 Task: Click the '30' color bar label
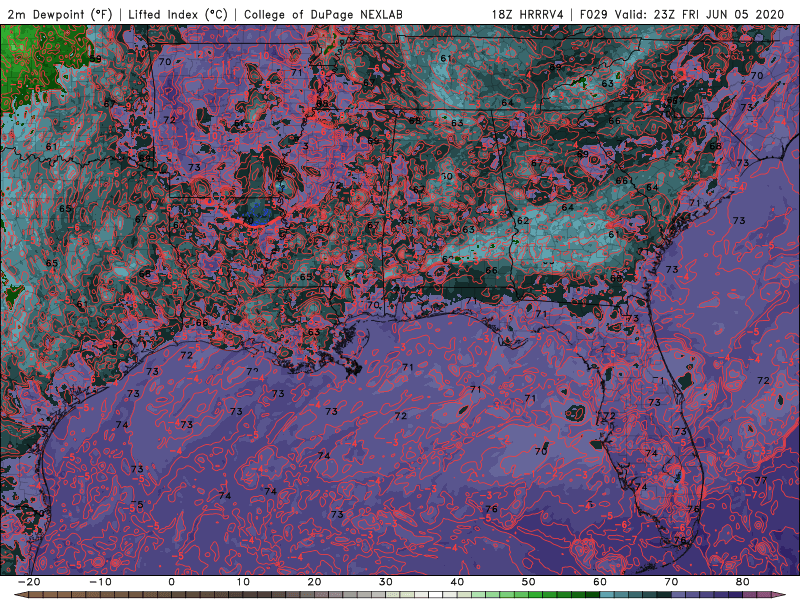[x=386, y=582]
